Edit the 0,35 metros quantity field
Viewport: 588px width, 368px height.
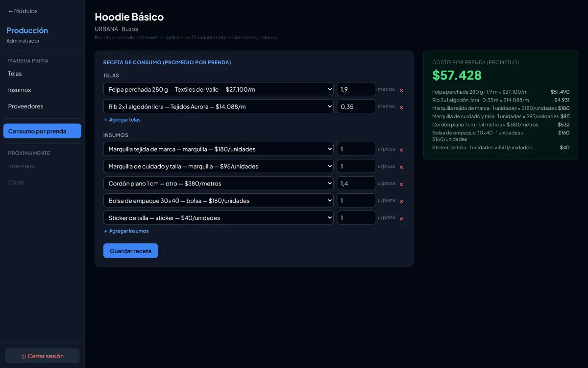click(x=356, y=106)
